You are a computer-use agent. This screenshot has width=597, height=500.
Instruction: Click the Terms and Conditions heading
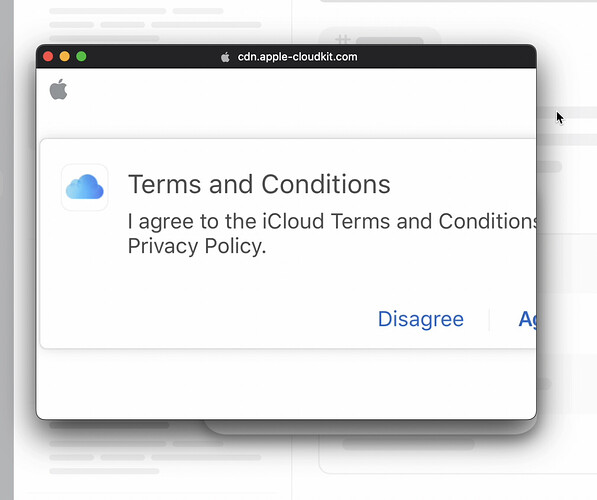259,184
